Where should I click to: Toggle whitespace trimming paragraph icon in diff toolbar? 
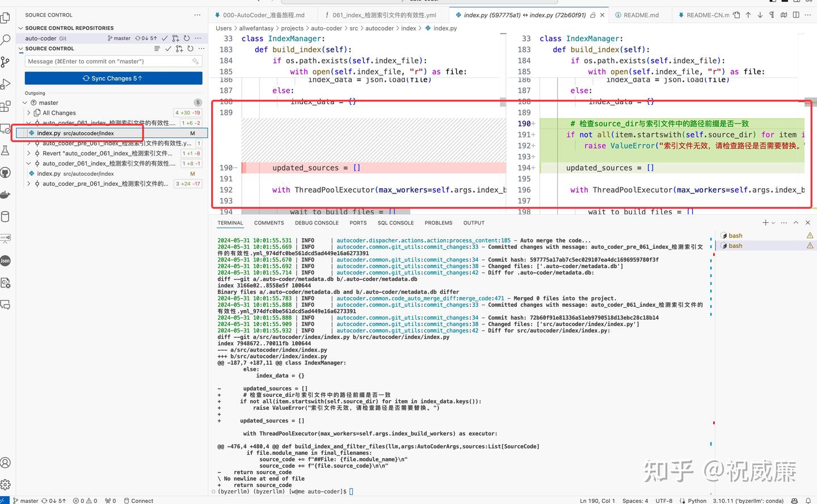pos(772,15)
